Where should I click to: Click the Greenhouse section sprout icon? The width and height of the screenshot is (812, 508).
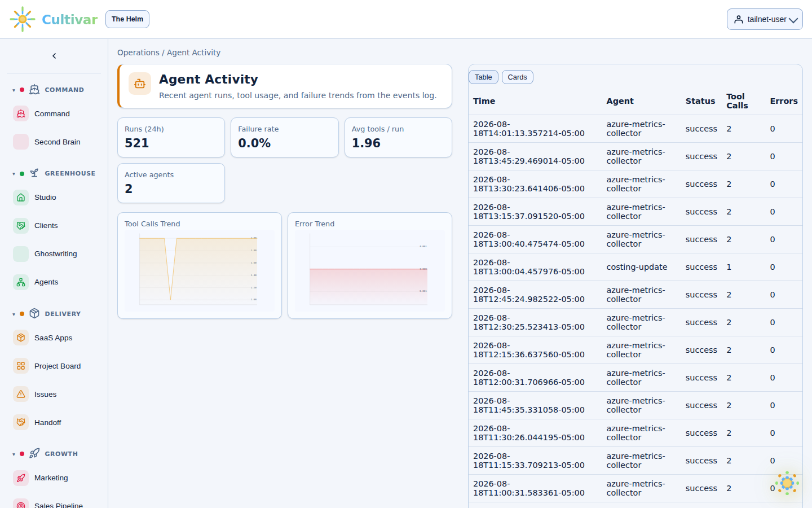coord(34,173)
